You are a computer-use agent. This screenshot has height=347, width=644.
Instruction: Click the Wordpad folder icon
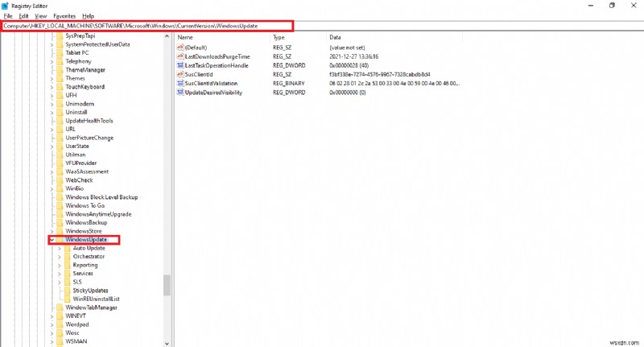pos(60,324)
